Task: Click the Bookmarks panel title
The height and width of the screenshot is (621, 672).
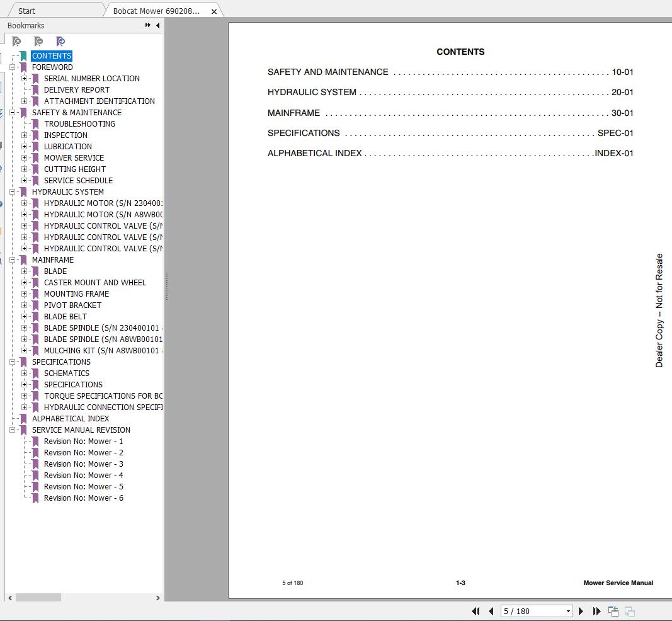Action: point(26,25)
